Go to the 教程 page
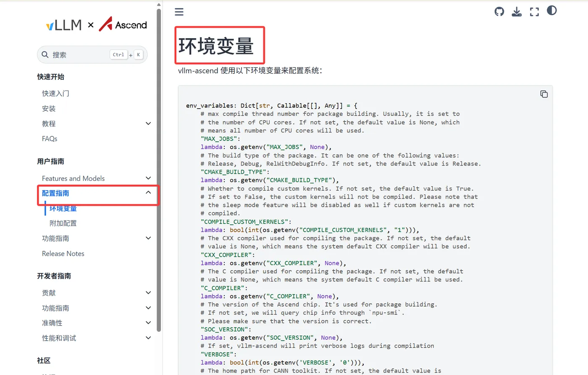 click(49, 124)
